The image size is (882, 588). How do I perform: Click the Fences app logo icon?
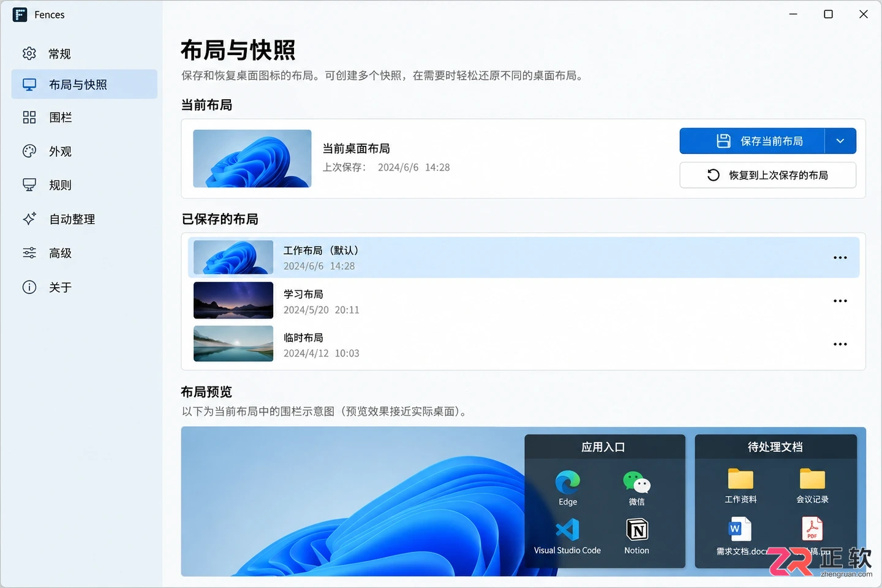coord(20,15)
